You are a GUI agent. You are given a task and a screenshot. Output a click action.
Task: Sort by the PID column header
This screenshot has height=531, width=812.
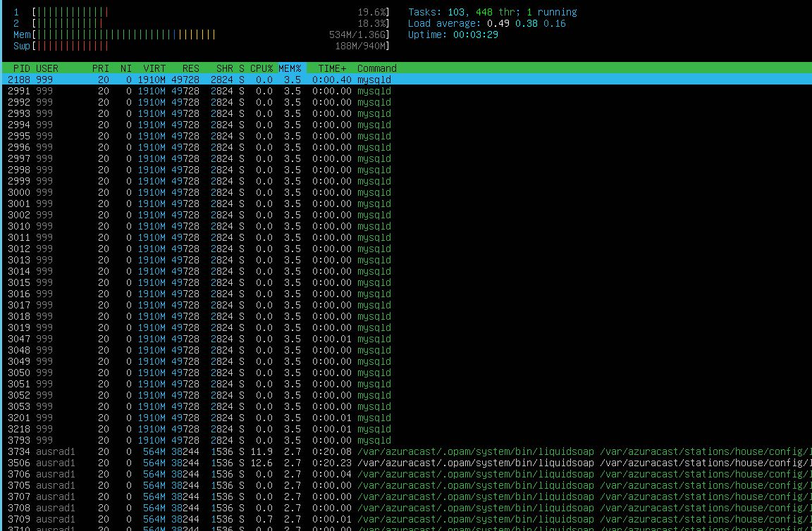coord(21,68)
